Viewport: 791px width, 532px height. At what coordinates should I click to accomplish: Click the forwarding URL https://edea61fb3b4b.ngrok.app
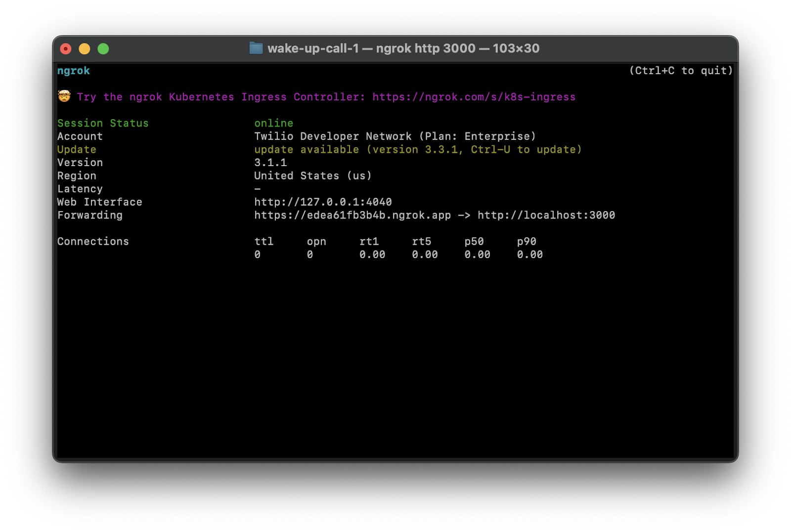click(x=352, y=215)
